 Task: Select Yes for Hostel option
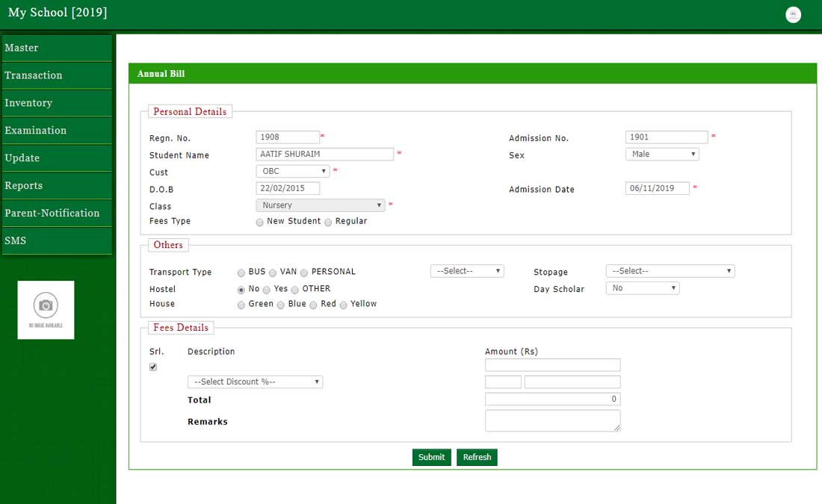click(x=267, y=290)
